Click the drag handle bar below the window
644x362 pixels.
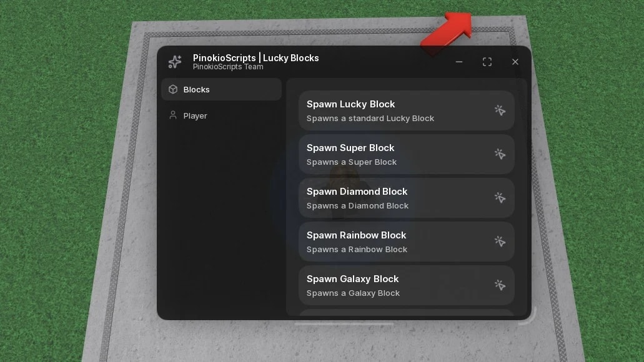pyautogui.click(x=344, y=324)
